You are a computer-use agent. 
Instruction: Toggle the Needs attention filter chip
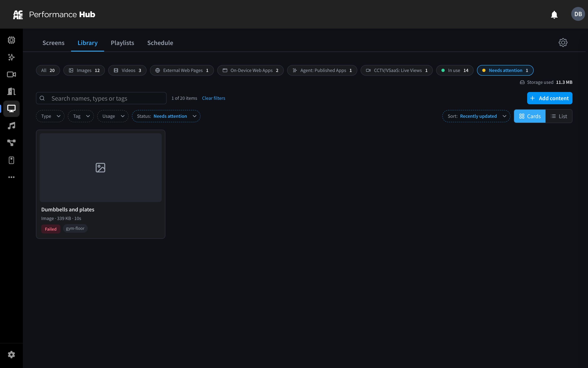pyautogui.click(x=505, y=70)
